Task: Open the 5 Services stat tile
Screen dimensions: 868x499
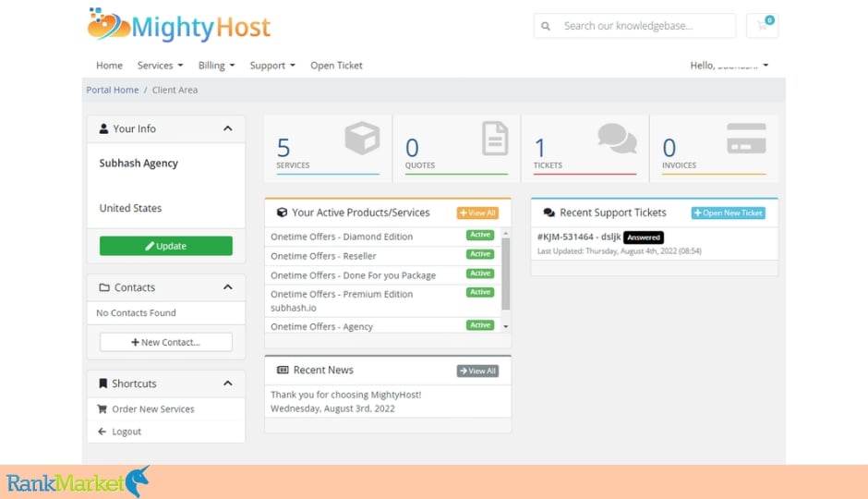Action: (328, 149)
